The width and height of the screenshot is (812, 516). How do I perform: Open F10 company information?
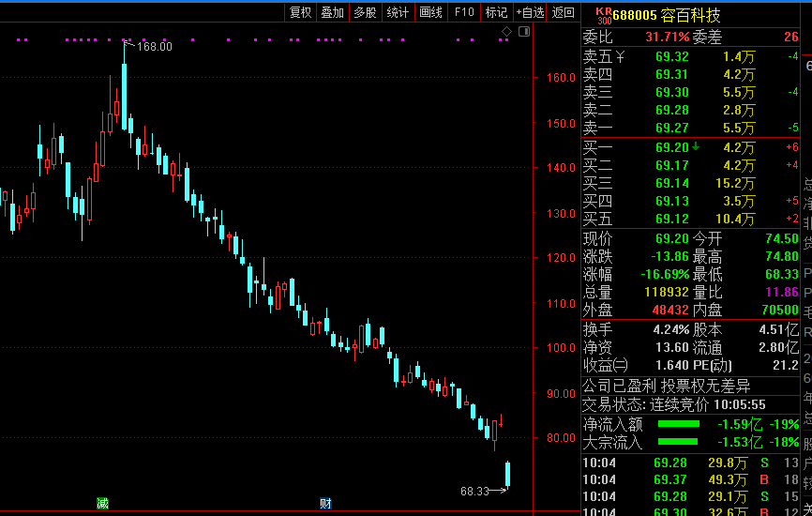coord(464,12)
